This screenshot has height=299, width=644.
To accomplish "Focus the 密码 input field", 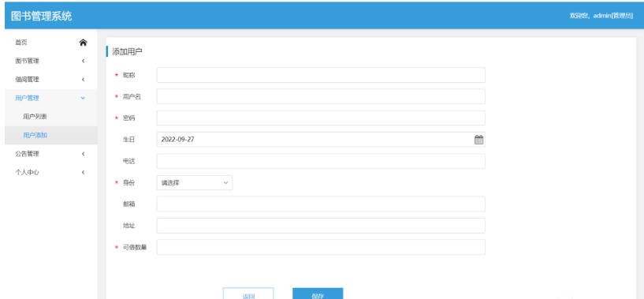I will click(x=321, y=118).
